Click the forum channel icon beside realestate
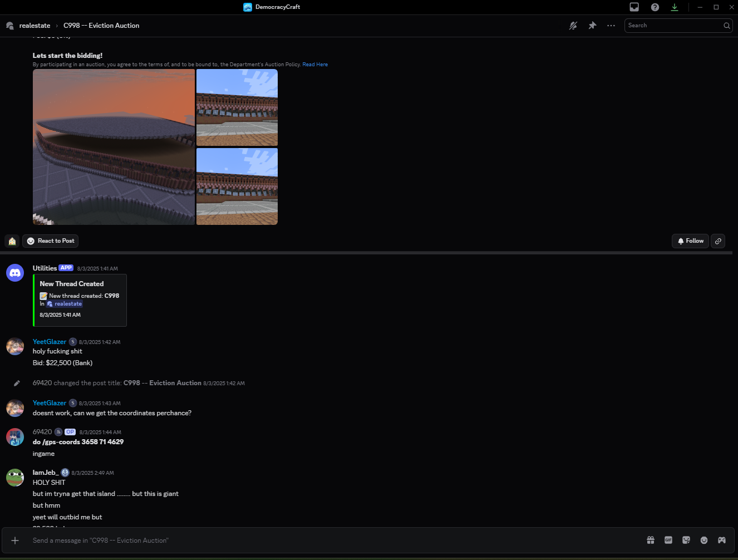The height and width of the screenshot is (560, 738). click(x=10, y=26)
